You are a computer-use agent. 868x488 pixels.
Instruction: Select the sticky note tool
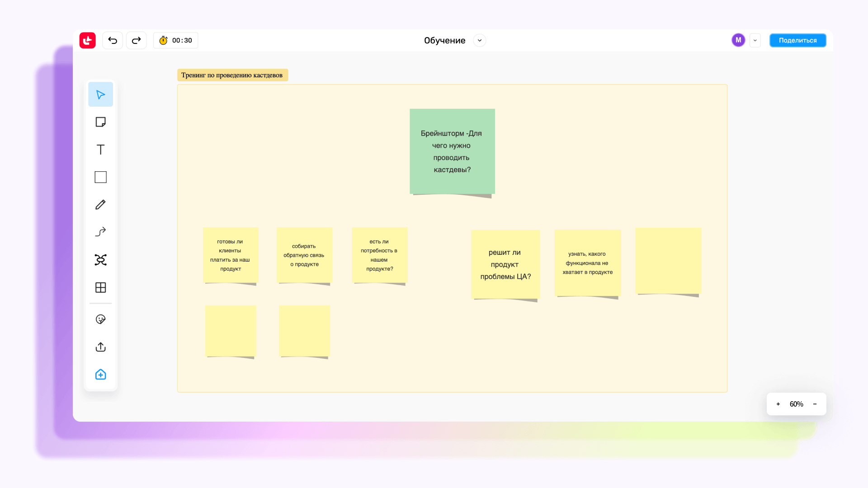tap(100, 122)
